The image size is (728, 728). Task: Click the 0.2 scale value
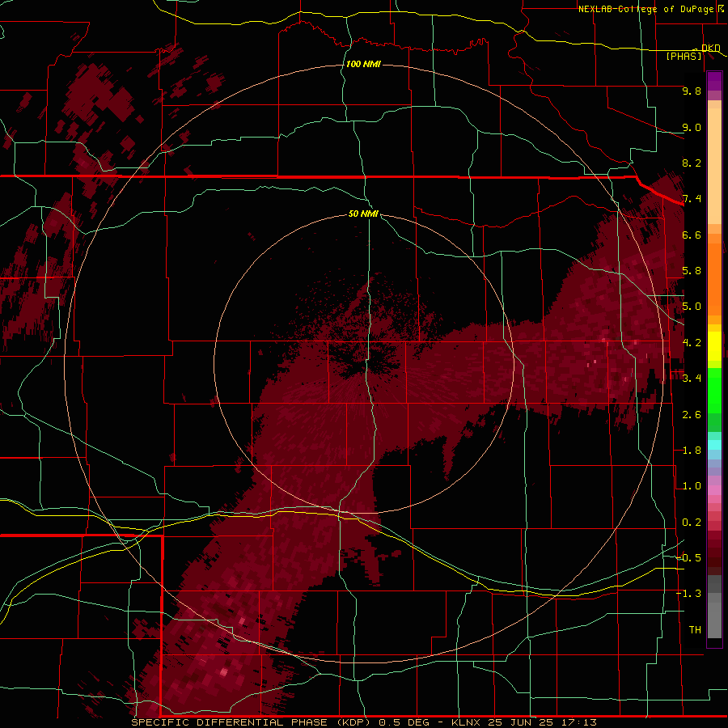[692, 523]
